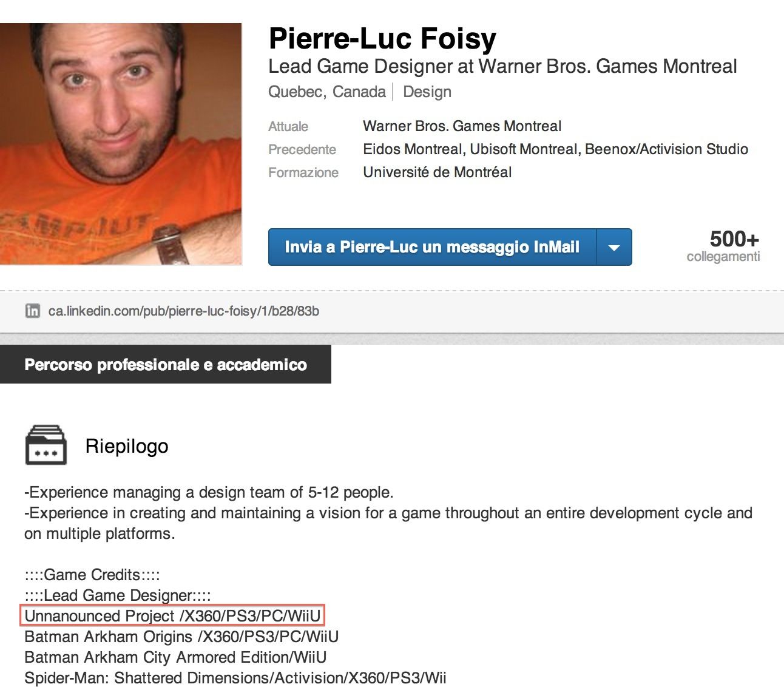Click the public profile URL ca.linkedin.com link

[184, 311]
